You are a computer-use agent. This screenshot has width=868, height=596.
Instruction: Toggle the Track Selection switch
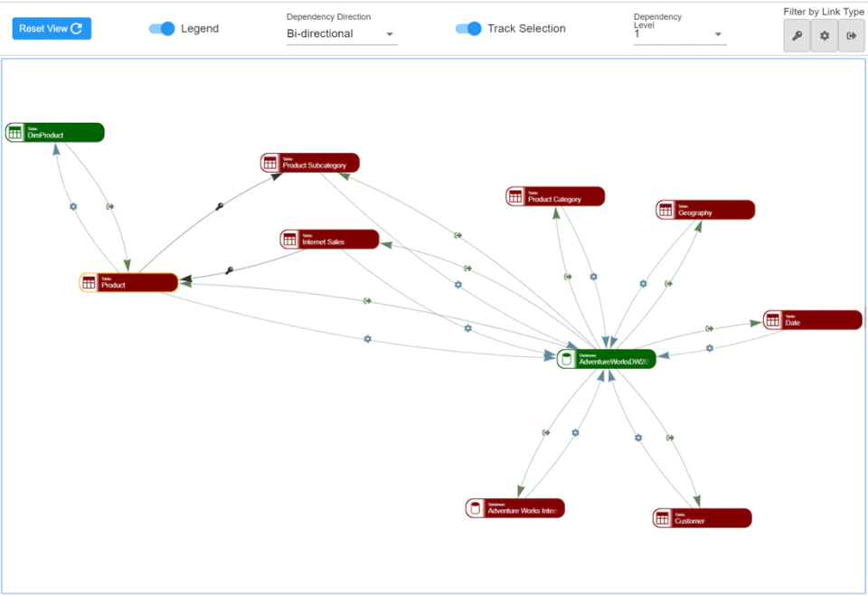pyautogui.click(x=468, y=29)
